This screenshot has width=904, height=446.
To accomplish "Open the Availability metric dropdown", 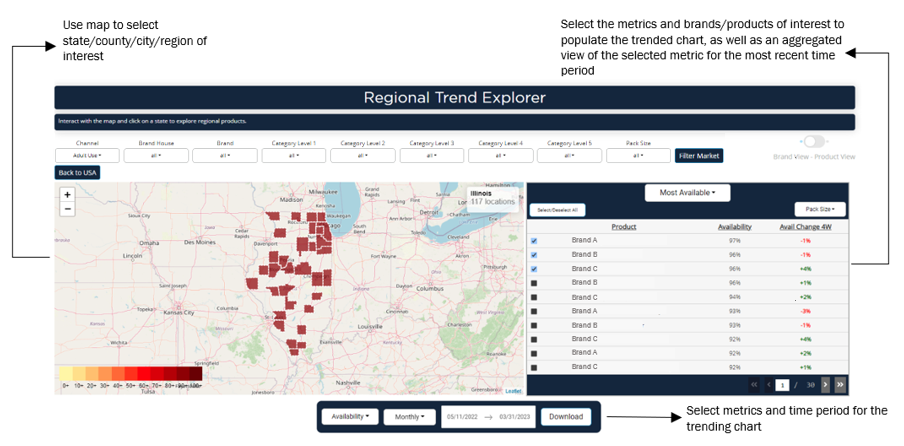I will (x=349, y=417).
